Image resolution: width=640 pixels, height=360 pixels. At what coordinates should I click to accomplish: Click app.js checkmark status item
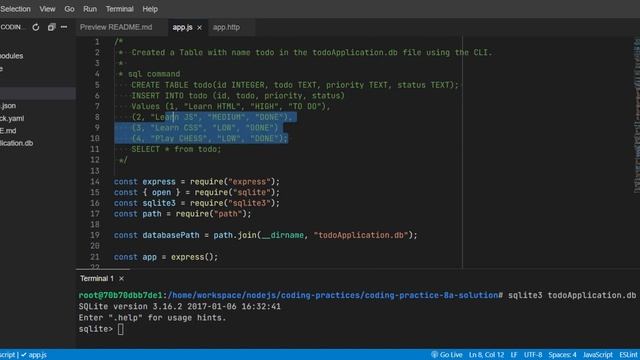click(x=34, y=355)
